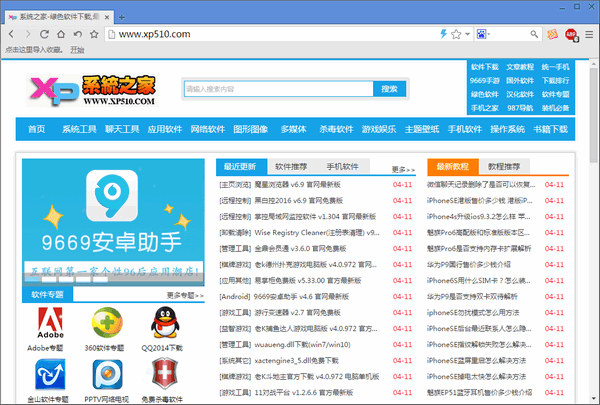Click the vertical scrollbar up arrow
The width and height of the screenshot is (600, 405).
coord(594,64)
